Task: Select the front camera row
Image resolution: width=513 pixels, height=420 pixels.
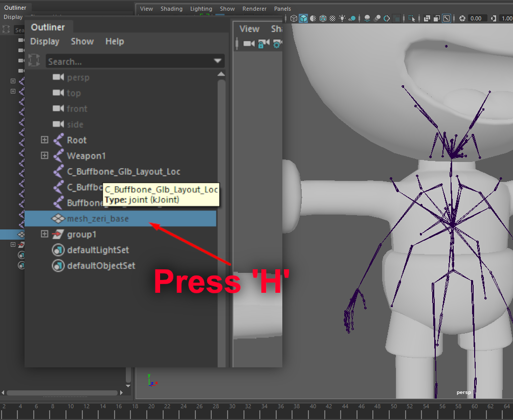Action: pos(120,109)
